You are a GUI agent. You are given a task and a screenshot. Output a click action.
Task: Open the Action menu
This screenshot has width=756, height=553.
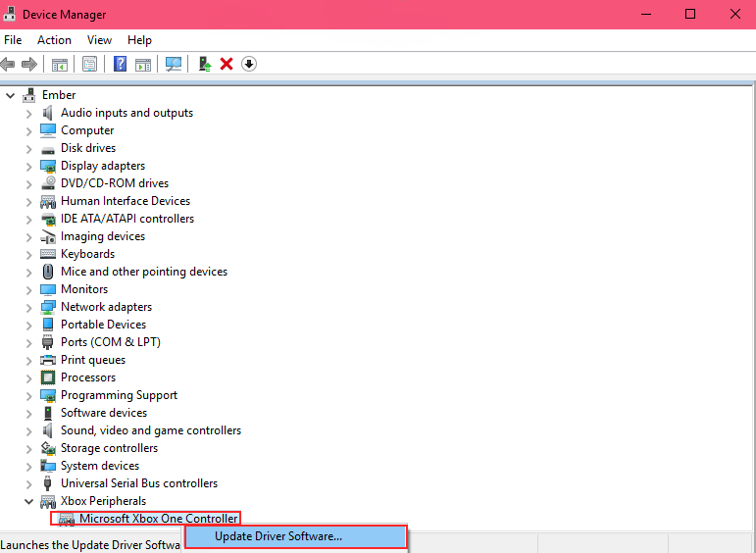(x=54, y=40)
